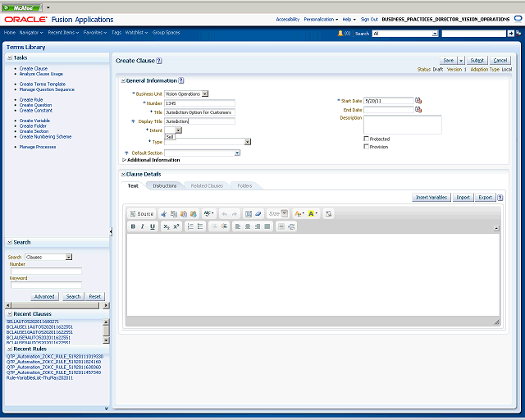525x420 pixels.
Task: Open the Navigator menu
Action: pos(31,33)
